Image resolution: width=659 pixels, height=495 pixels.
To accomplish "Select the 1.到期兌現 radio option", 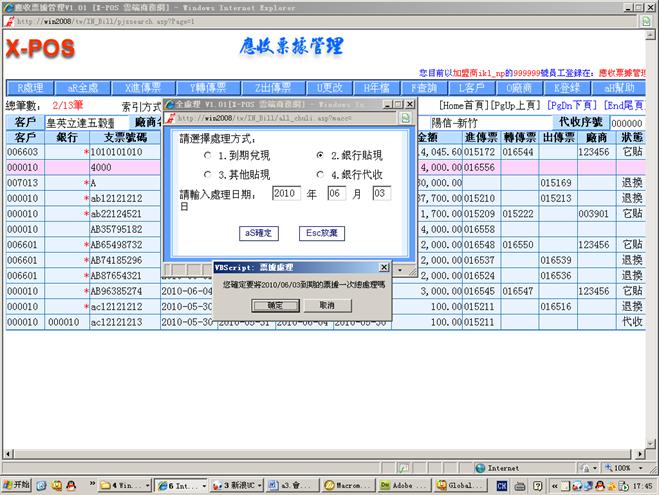I will tap(207, 157).
